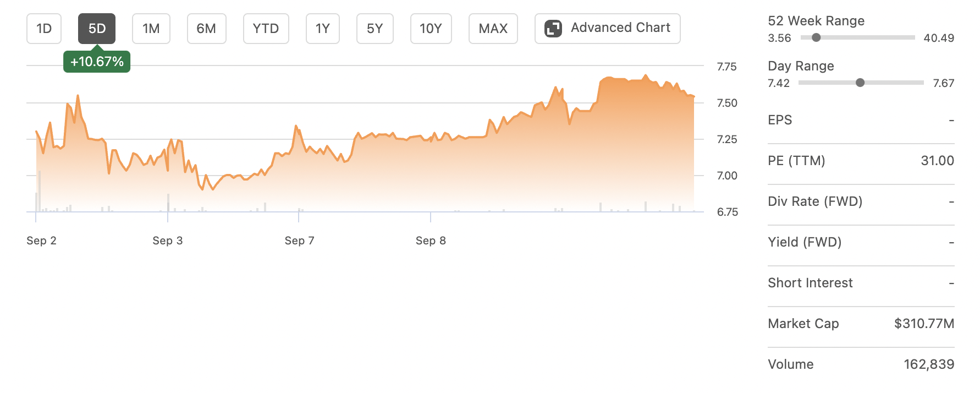Click the Day Range slider marker
980x393 pixels.
pos(860,83)
